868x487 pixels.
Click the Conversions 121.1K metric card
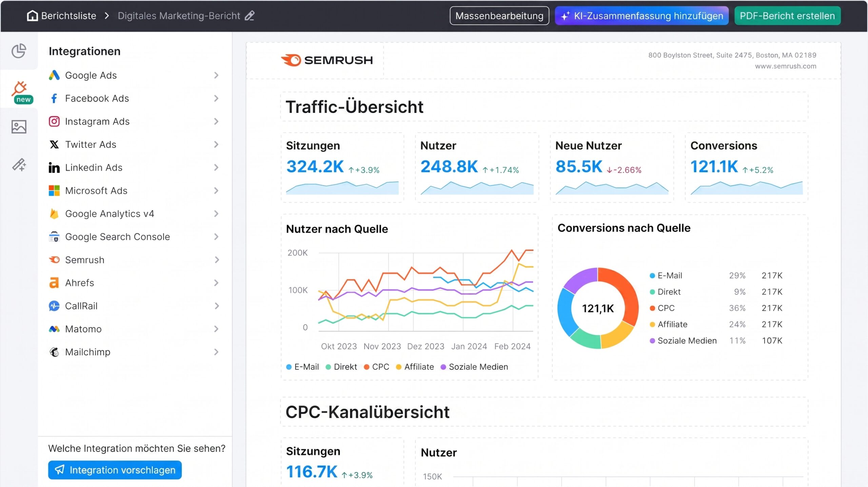[x=747, y=168]
